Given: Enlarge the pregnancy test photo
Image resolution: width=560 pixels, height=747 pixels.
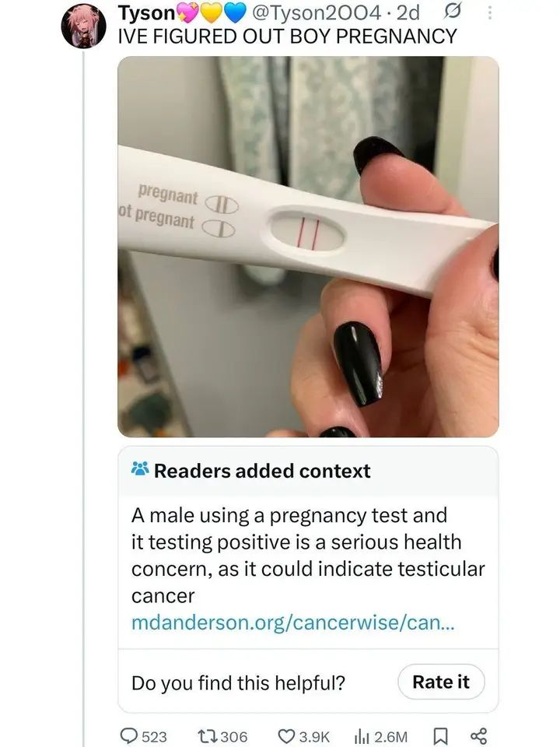Looking at the screenshot, I should (x=308, y=247).
